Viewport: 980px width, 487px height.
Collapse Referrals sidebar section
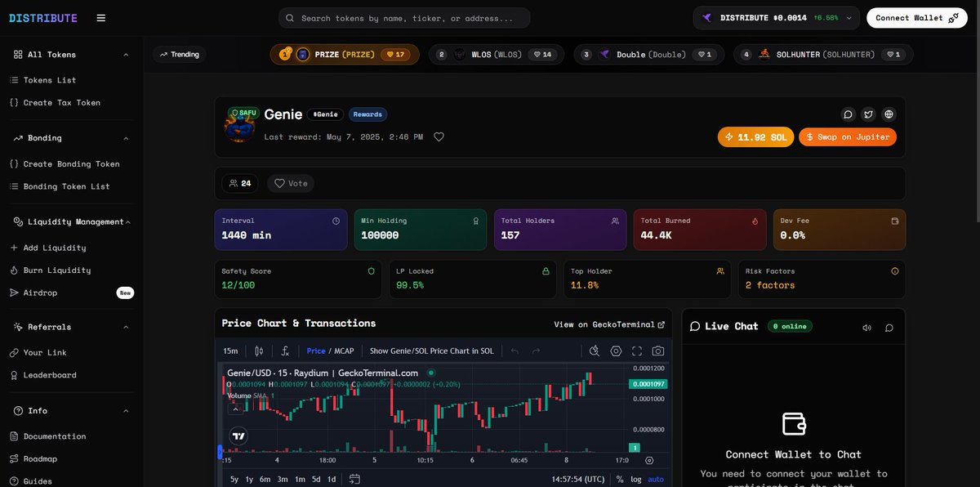(126, 327)
